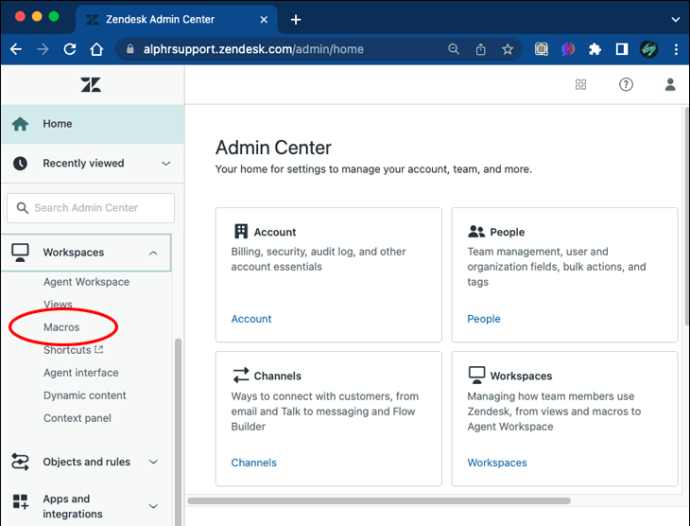Click the Account building icon on card
The width and height of the screenshot is (690, 526).
coord(241,231)
